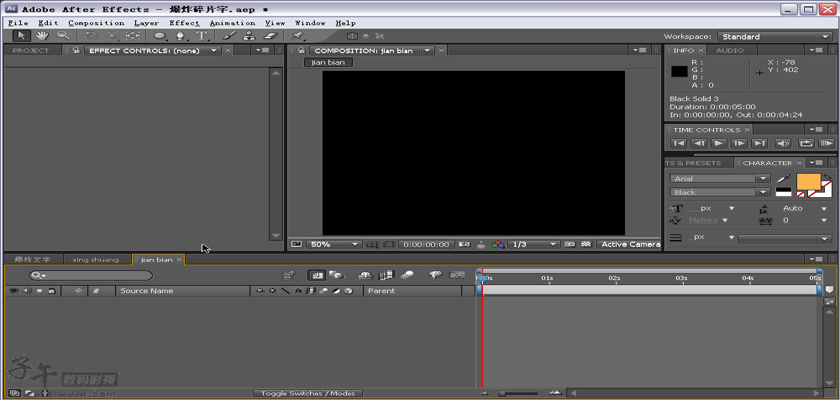Select the Ellipse mask tool

pyautogui.click(x=160, y=36)
